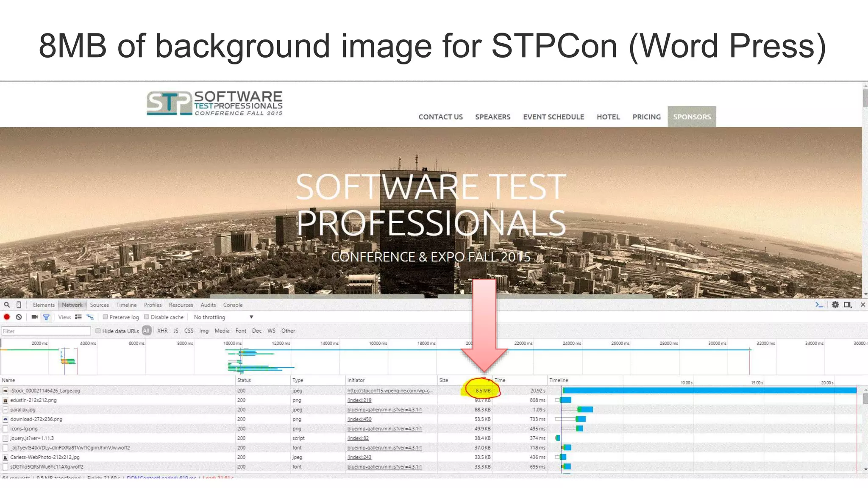Select the small request rows waterfall view icon
Screen dimensions: 868x488
90,317
